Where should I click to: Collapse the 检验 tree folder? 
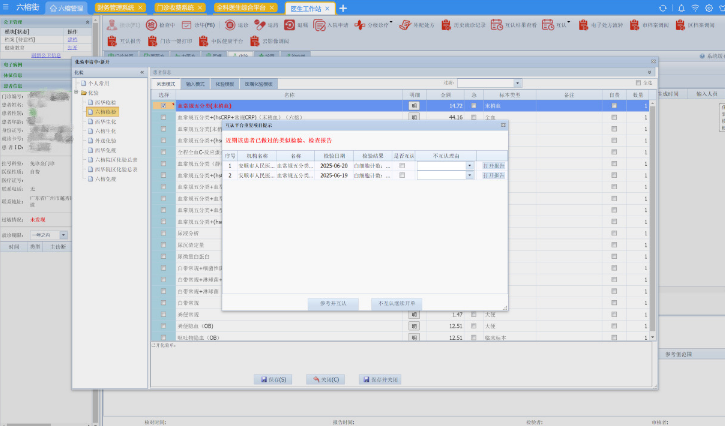coord(78,93)
